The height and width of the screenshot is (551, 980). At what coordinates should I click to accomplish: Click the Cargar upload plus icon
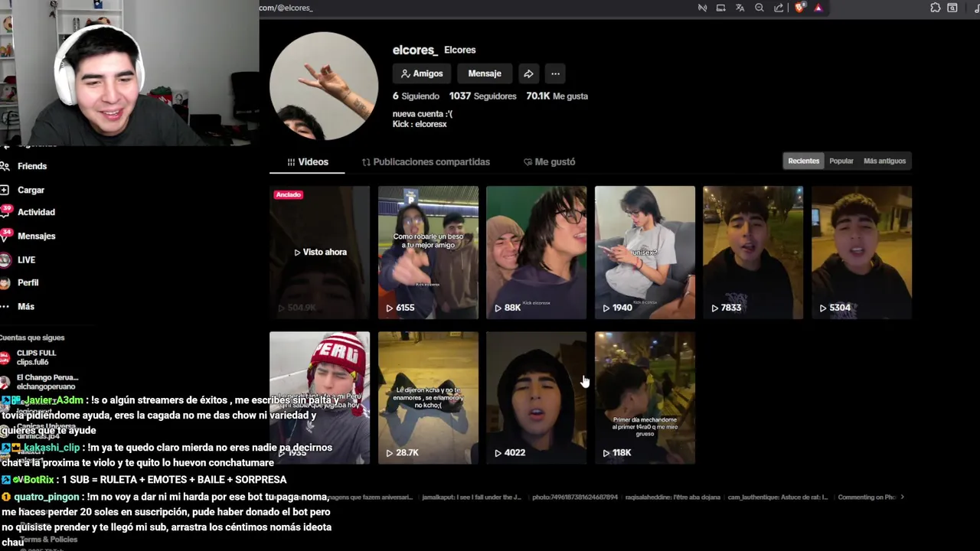[5, 190]
